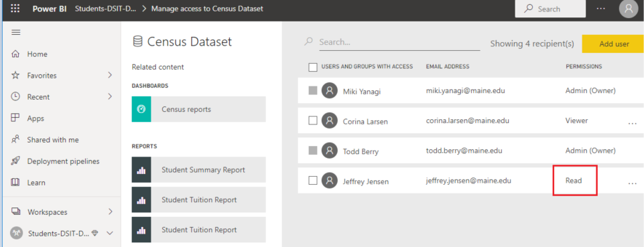Viewport: 644px width, 247px height.
Task: Toggle Todd Berry's row checkbox
Action: click(x=313, y=151)
